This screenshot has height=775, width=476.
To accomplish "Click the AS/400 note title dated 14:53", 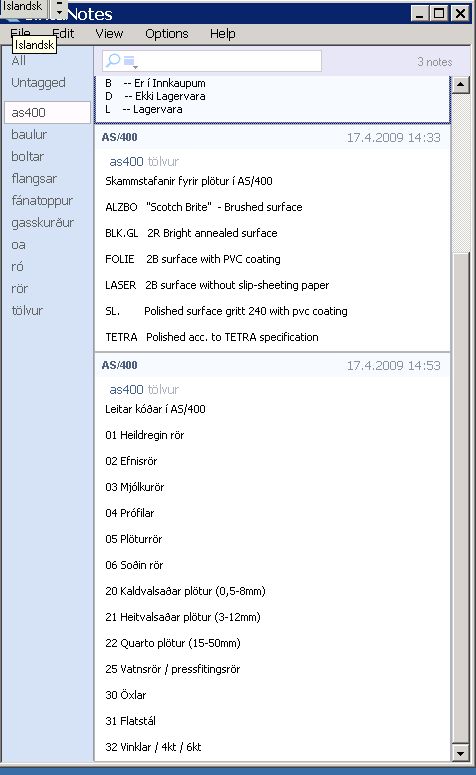I will pyautogui.click(x=120, y=365).
